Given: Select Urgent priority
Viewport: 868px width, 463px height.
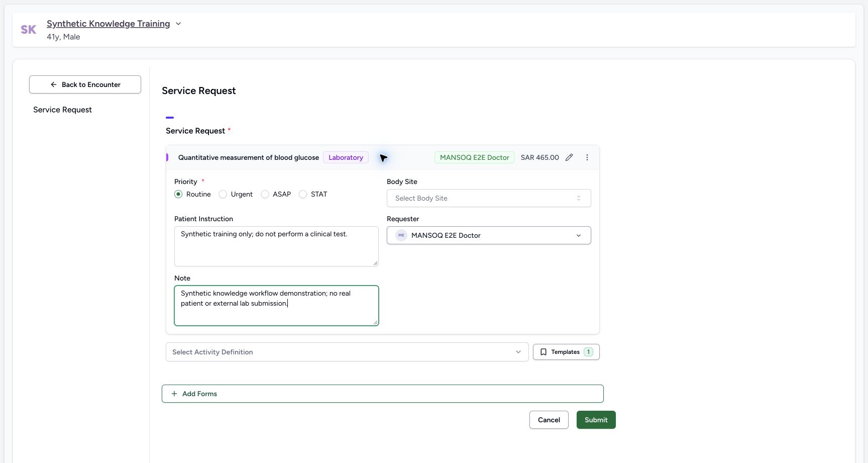Looking at the screenshot, I should coord(223,194).
